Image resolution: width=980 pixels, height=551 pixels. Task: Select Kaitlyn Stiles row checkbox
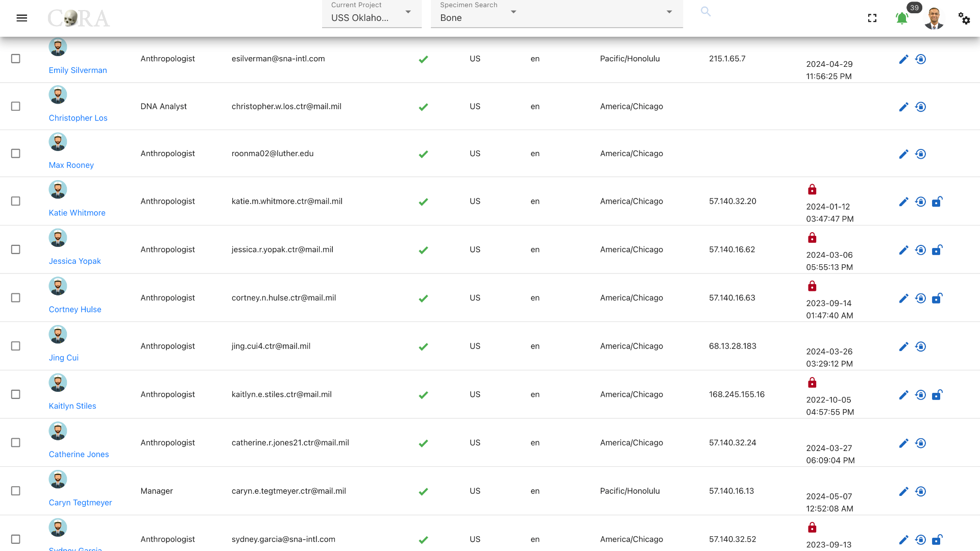pyautogui.click(x=16, y=394)
